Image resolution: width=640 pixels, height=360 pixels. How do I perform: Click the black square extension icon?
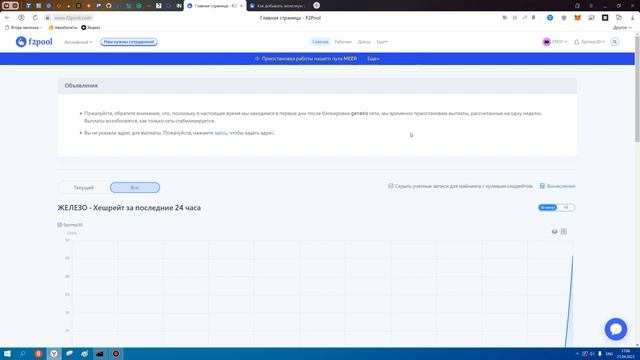coord(605,18)
